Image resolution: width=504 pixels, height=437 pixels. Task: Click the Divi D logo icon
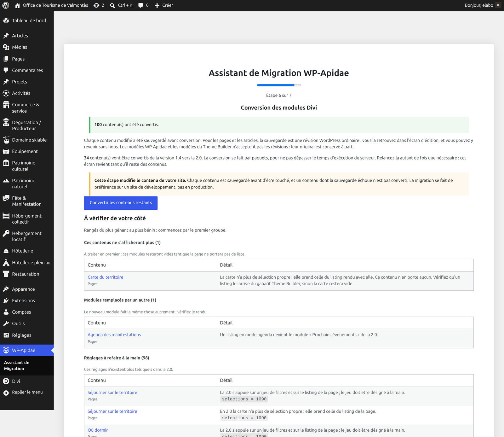(x=6, y=381)
